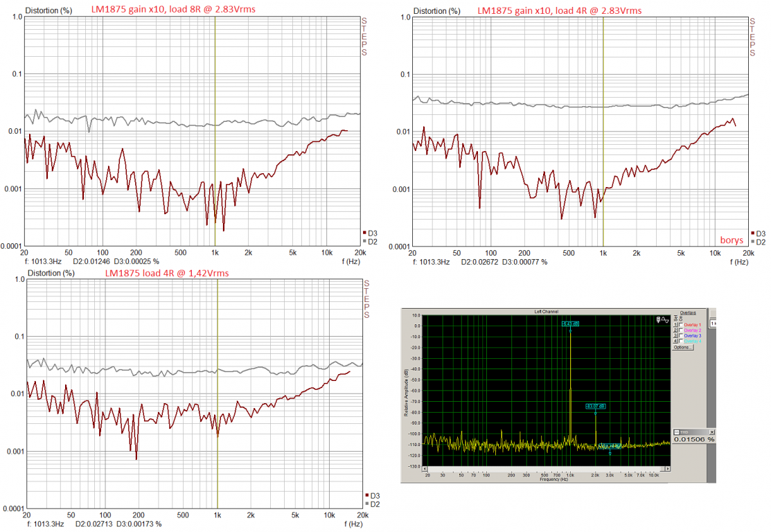Click f: 1013.3Hz readout under 8R graph
The width and height of the screenshot is (771, 532).
pos(43,262)
